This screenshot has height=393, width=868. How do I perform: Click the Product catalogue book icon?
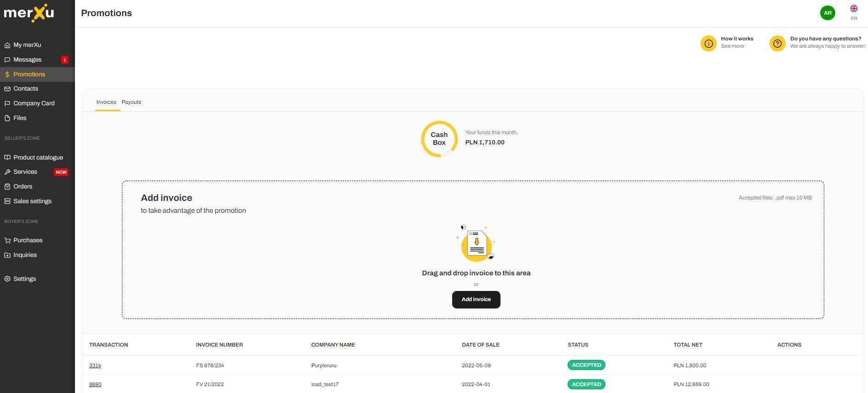point(7,157)
